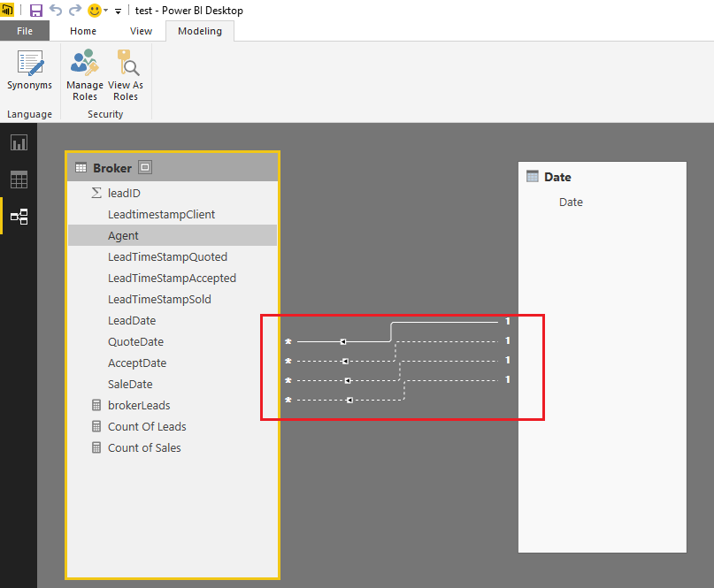Select the LeadTimeStampAccepted field
This screenshot has width=714, height=588.
(173, 278)
